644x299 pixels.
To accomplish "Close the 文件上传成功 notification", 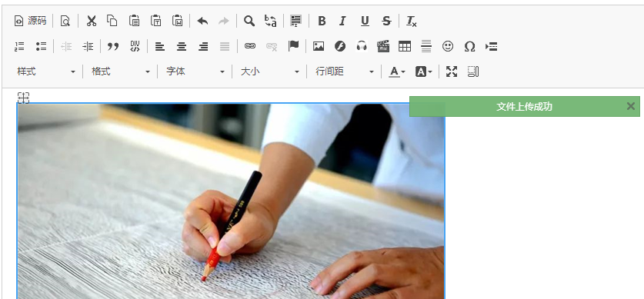I will point(631,107).
